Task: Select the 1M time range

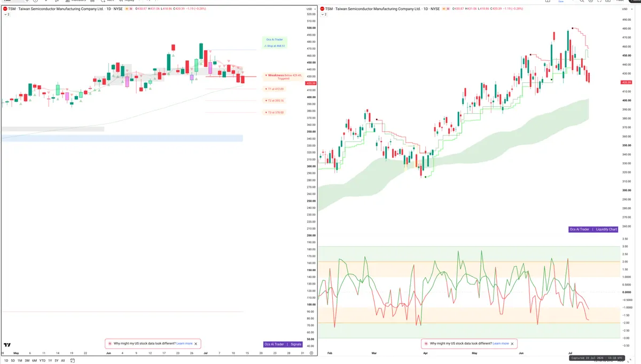Action: pyautogui.click(x=20, y=361)
